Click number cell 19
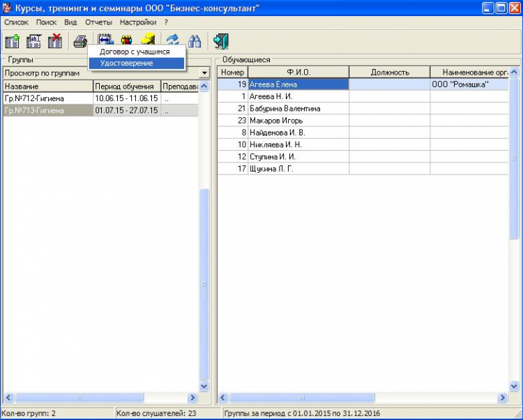Screen dimensions: 523x420 pyautogui.click(x=232, y=84)
